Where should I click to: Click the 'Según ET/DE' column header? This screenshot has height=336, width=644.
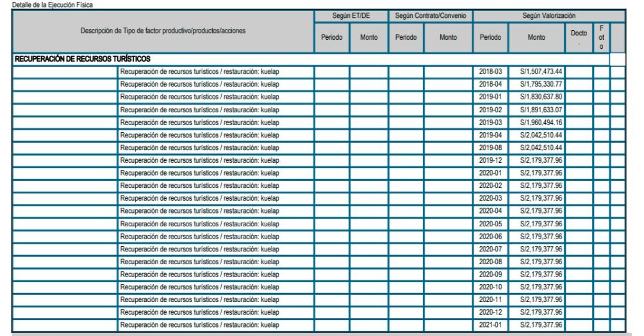(x=351, y=15)
